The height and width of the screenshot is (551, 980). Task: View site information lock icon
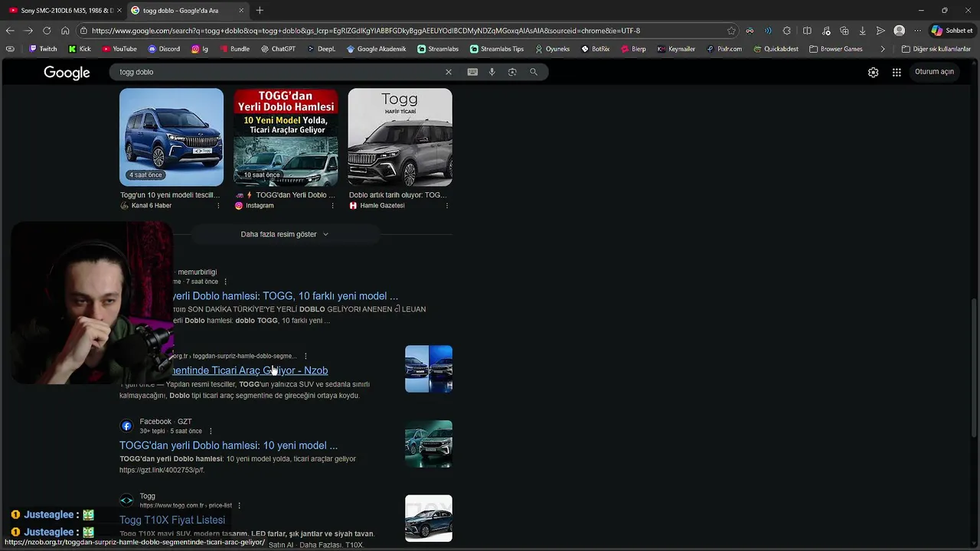coord(83,31)
